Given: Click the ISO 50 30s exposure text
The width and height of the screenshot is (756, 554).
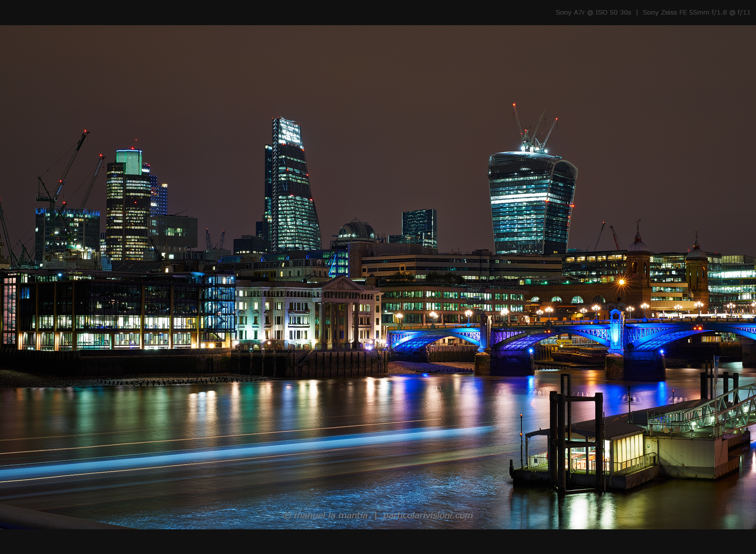Looking at the screenshot, I should [614, 11].
